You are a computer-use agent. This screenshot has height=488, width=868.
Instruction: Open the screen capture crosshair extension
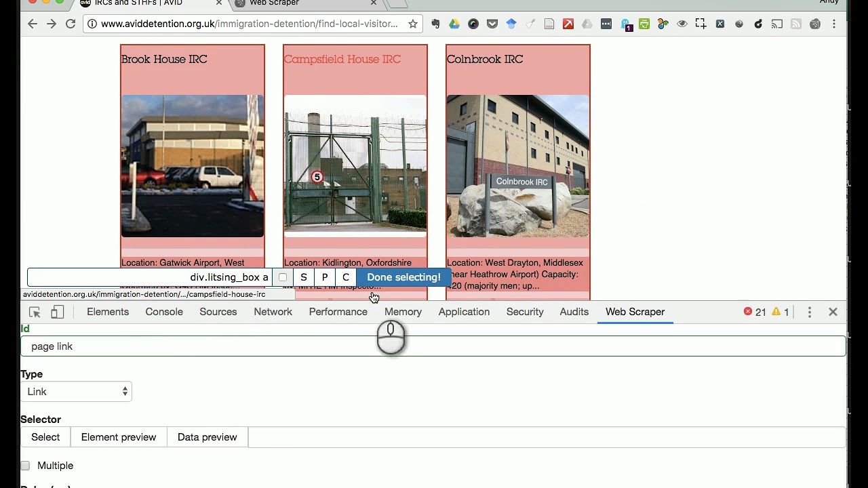point(701,24)
